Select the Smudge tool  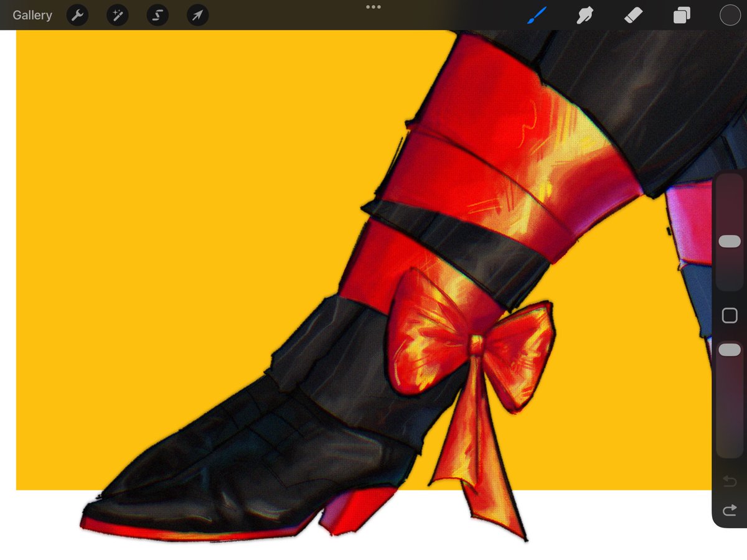[x=585, y=16]
